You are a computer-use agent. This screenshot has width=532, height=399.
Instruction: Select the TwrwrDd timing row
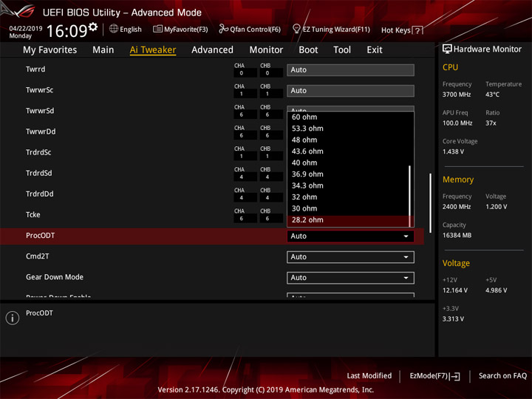coord(212,132)
